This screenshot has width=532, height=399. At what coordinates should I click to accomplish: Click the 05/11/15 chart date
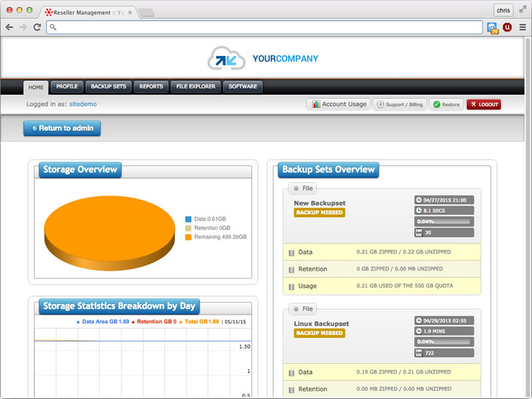pos(235,322)
